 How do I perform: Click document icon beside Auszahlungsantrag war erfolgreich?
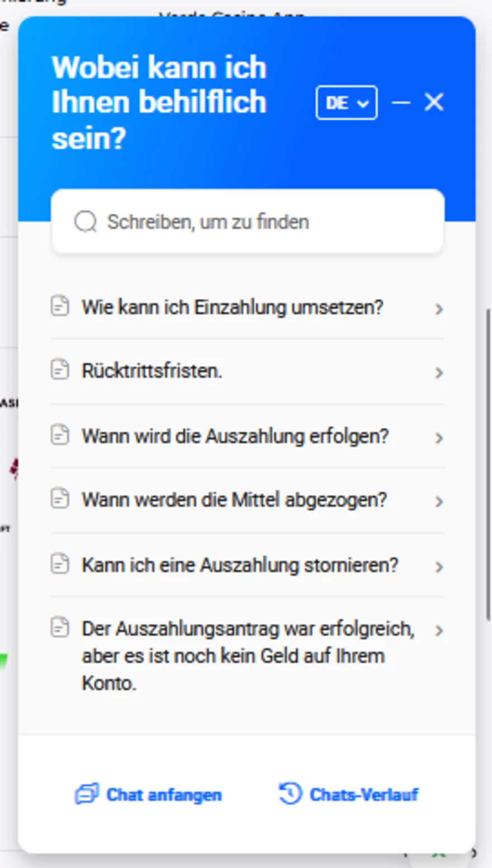click(60, 628)
